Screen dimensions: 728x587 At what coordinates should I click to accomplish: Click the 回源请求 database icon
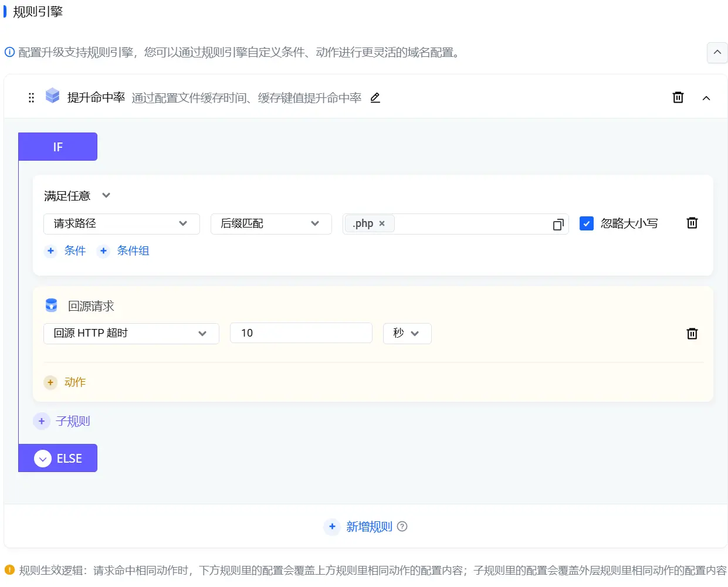[52, 305]
